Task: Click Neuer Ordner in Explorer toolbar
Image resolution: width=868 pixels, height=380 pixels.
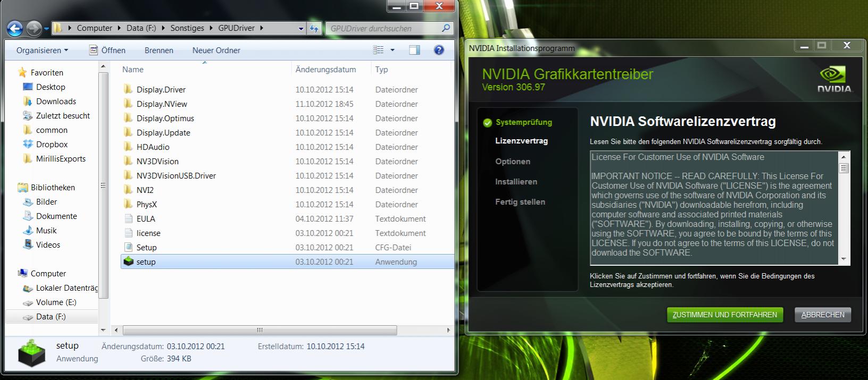Action: [216, 50]
